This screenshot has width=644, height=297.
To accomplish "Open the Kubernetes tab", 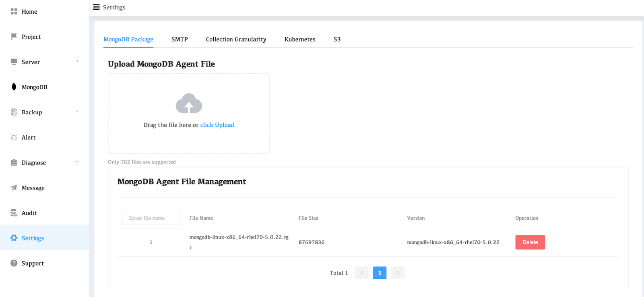I will (x=300, y=39).
